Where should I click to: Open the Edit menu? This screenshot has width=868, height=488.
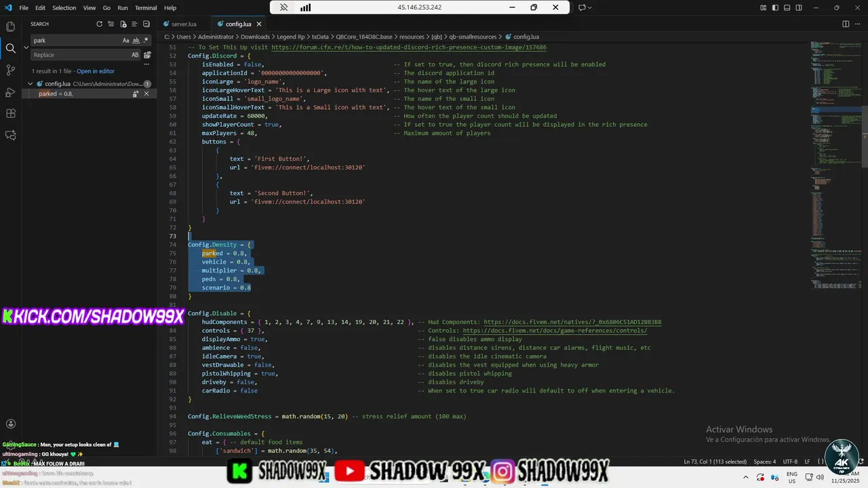coord(40,7)
